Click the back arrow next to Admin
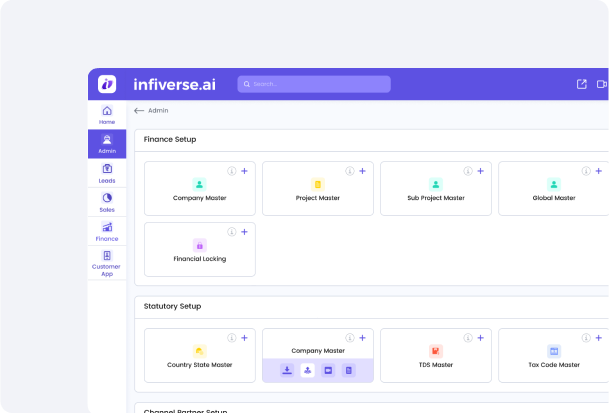609x413 pixels. coord(139,111)
